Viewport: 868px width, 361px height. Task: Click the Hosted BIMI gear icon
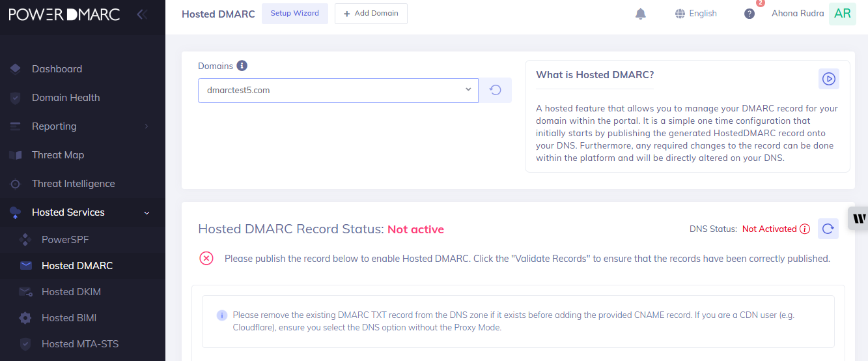[x=25, y=318]
